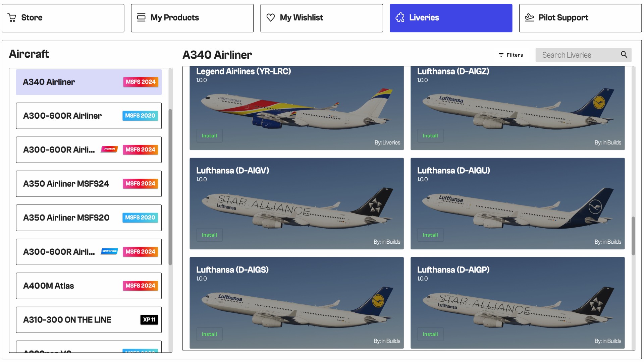The width and height of the screenshot is (644, 362).
Task: Install the Lufthansa (D-AIGP) livery
Action: tap(430, 334)
